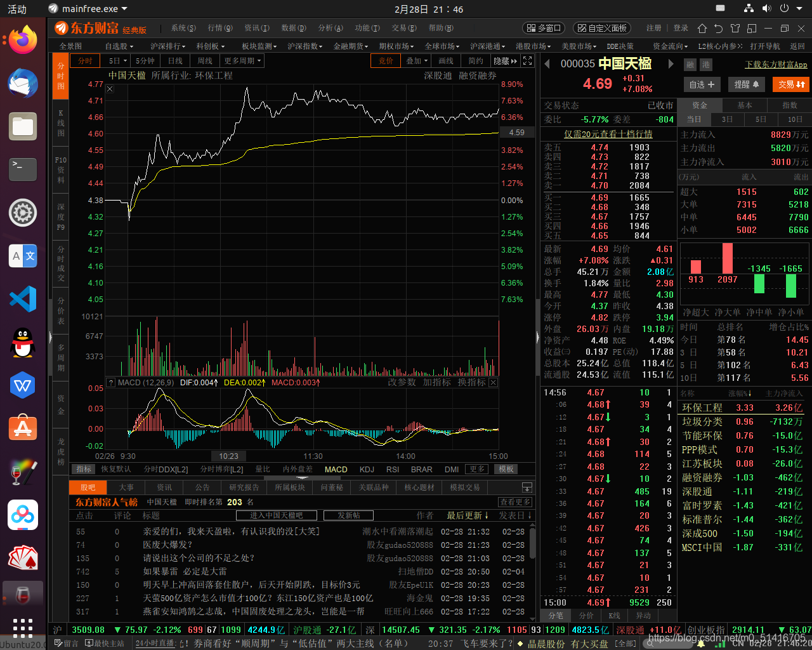812x650 pixels.
Task: Click the MACD help question-mark icon
Action: pyautogui.click(x=111, y=383)
